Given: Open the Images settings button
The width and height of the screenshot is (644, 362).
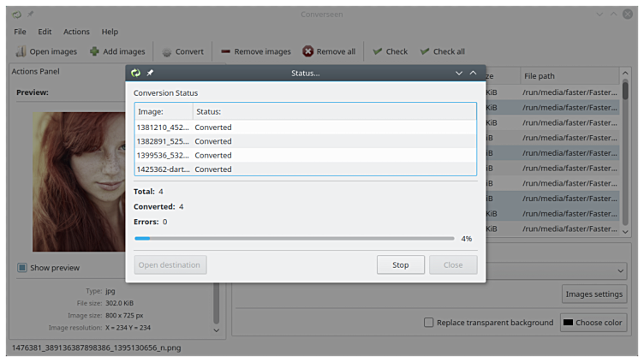Looking at the screenshot, I should (x=594, y=294).
